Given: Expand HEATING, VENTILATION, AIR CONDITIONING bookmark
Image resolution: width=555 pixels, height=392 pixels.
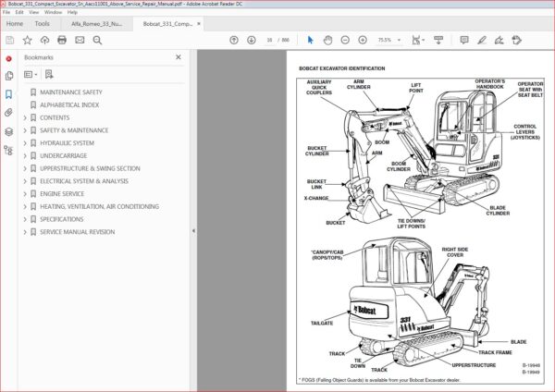Looking at the screenshot, I should [25, 206].
